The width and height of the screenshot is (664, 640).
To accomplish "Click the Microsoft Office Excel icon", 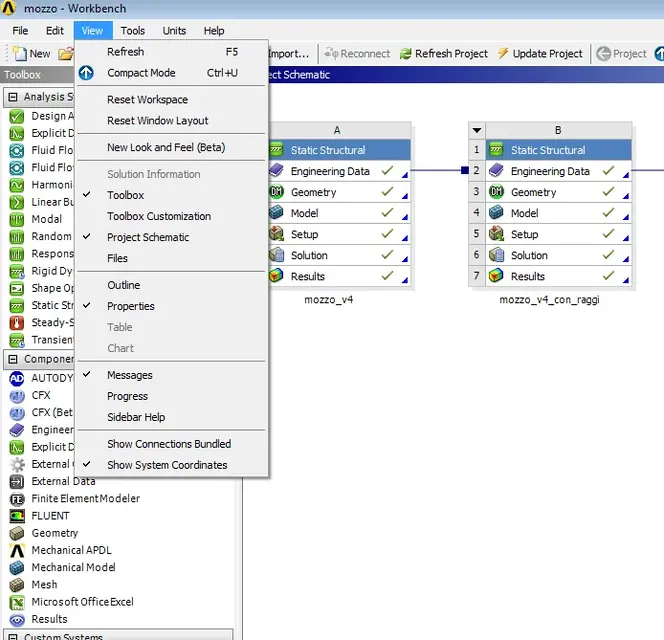I will click(x=17, y=602).
